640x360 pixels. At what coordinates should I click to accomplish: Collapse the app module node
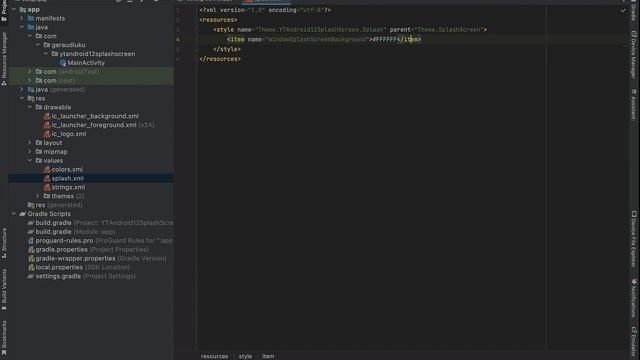coord(14,9)
